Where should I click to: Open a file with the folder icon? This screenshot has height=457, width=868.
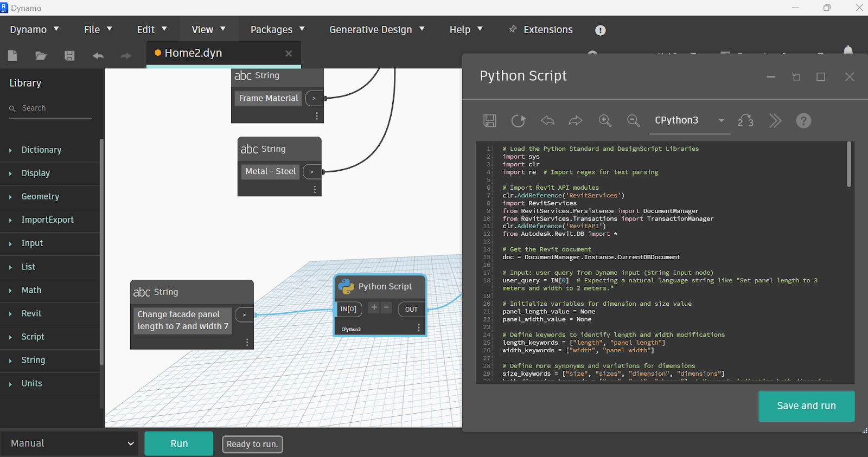41,55
